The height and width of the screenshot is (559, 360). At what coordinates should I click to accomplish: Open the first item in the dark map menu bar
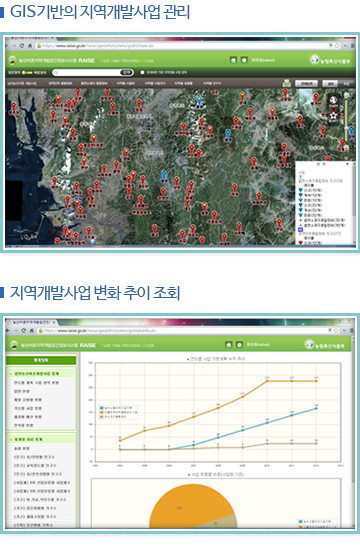pos(22,83)
